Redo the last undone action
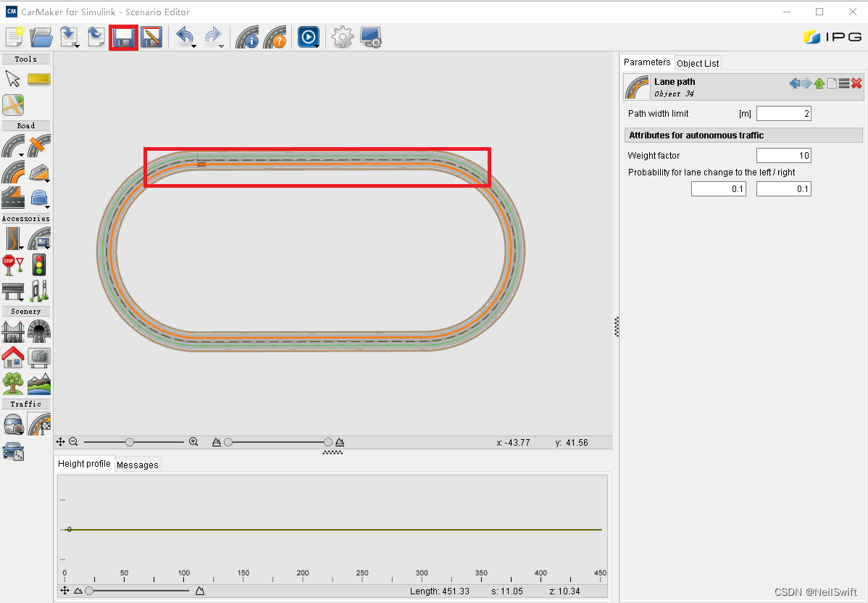The width and height of the screenshot is (868, 603). click(x=212, y=37)
